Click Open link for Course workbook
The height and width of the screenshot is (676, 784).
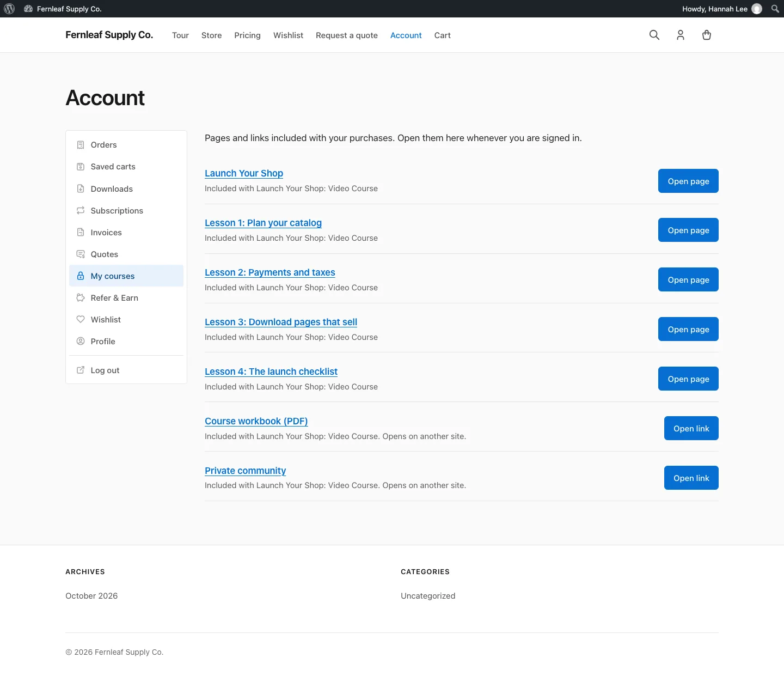point(691,428)
